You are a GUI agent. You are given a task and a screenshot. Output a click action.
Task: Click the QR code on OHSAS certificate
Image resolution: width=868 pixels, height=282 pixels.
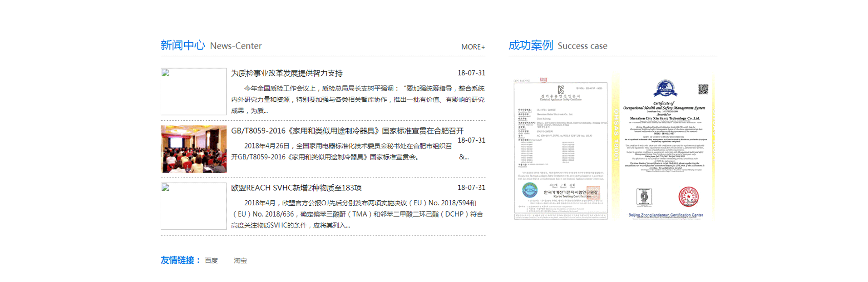click(x=703, y=89)
